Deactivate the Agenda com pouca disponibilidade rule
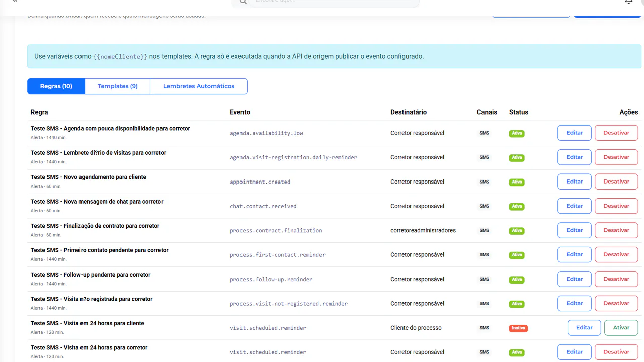Screen dimensions: 644x362 coord(616,133)
